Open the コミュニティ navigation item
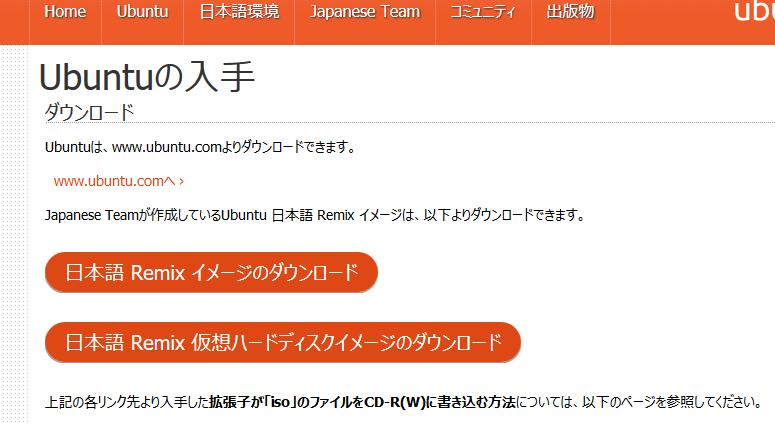 pos(483,12)
